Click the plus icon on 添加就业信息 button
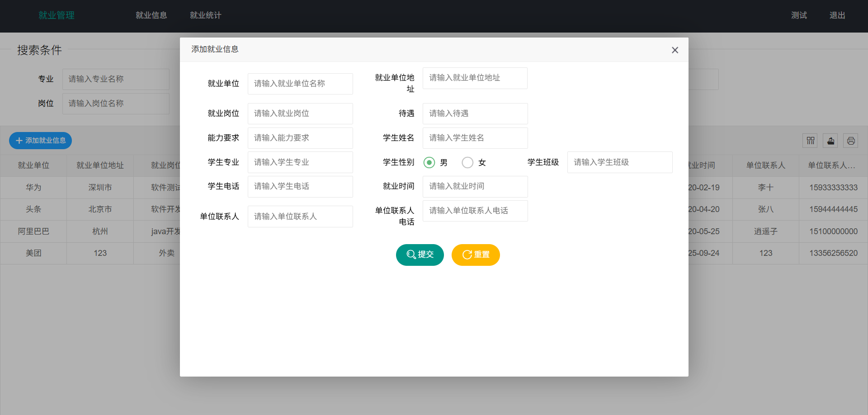Screen dimensions: 868x415 tap(19, 141)
